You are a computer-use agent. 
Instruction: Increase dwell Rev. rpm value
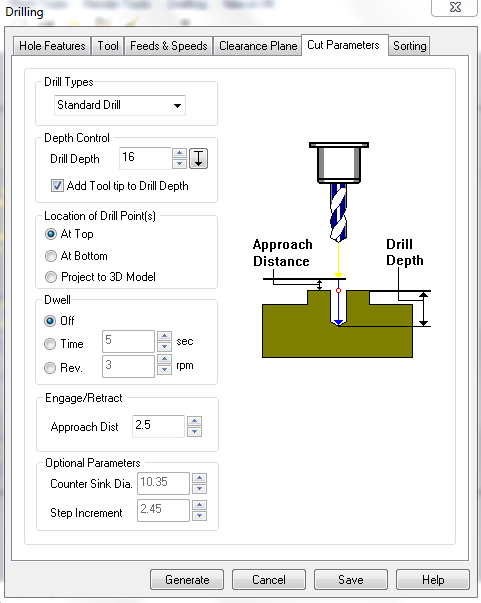click(x=165, y=360)
